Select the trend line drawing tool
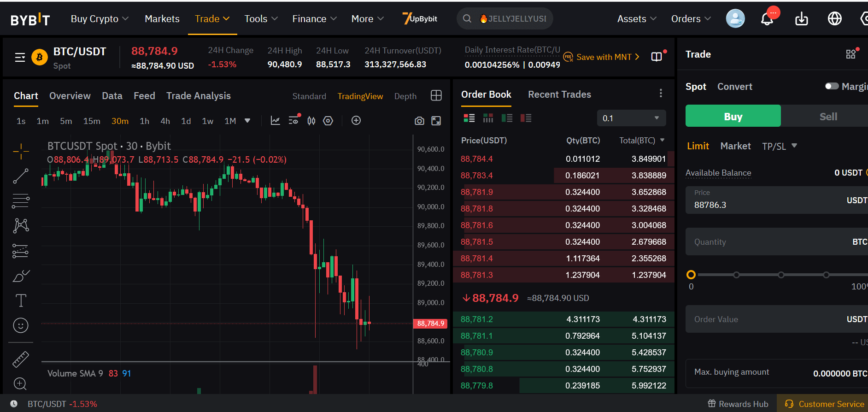The width and height of the screenshot is (868, 412). [x=21, y=176]
